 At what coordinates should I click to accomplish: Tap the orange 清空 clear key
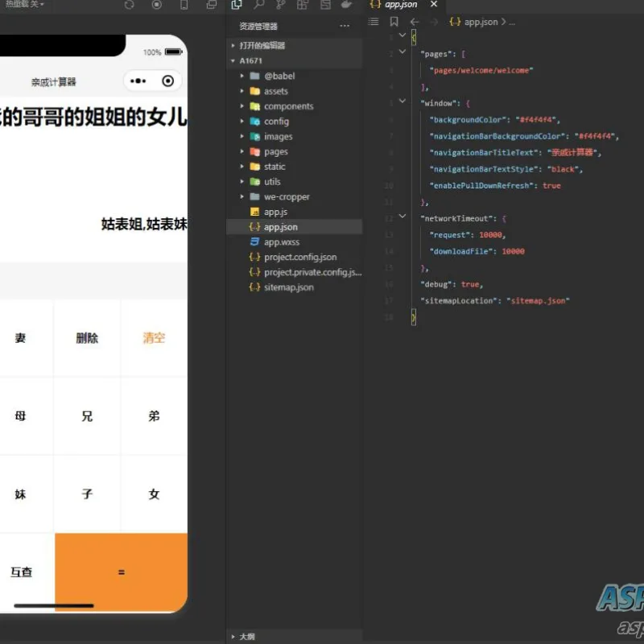[154, 338]
